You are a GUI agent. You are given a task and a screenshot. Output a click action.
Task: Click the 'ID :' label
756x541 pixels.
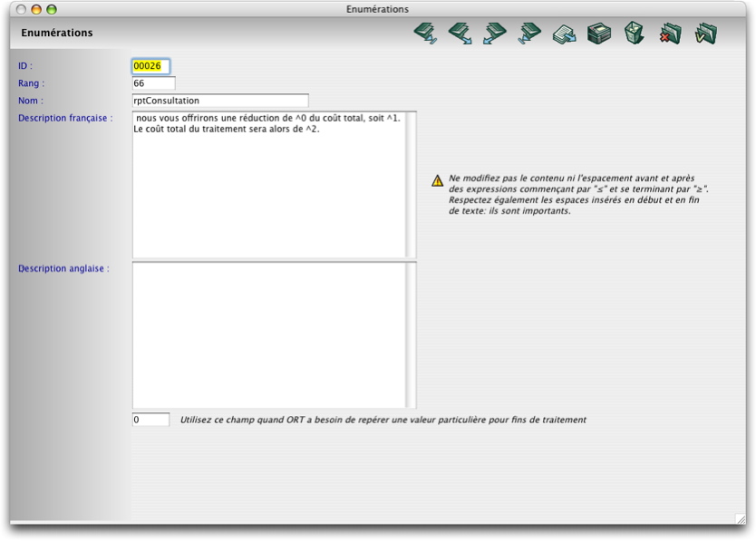pos(25,66)
